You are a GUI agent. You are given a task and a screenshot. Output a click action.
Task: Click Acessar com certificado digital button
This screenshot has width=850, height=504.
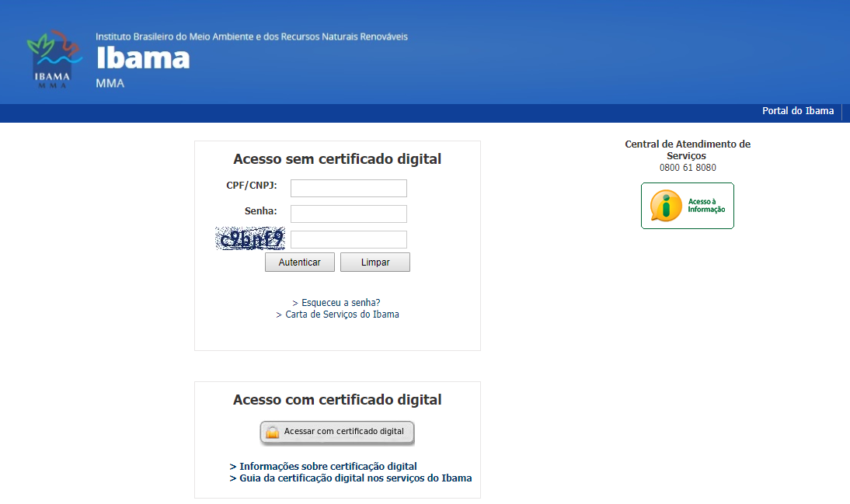coord(337,433)
